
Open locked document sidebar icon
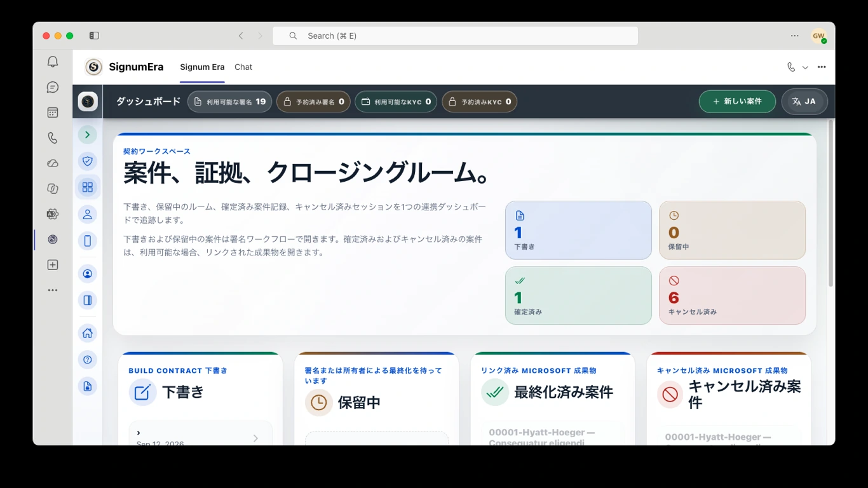click(x=88, y=386)
